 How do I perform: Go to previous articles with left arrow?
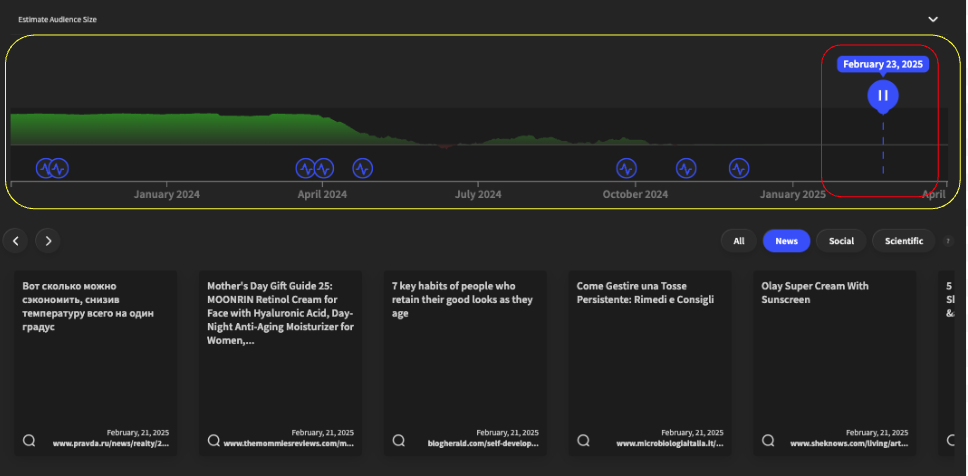pyautogui.click(x=15, y=240)
